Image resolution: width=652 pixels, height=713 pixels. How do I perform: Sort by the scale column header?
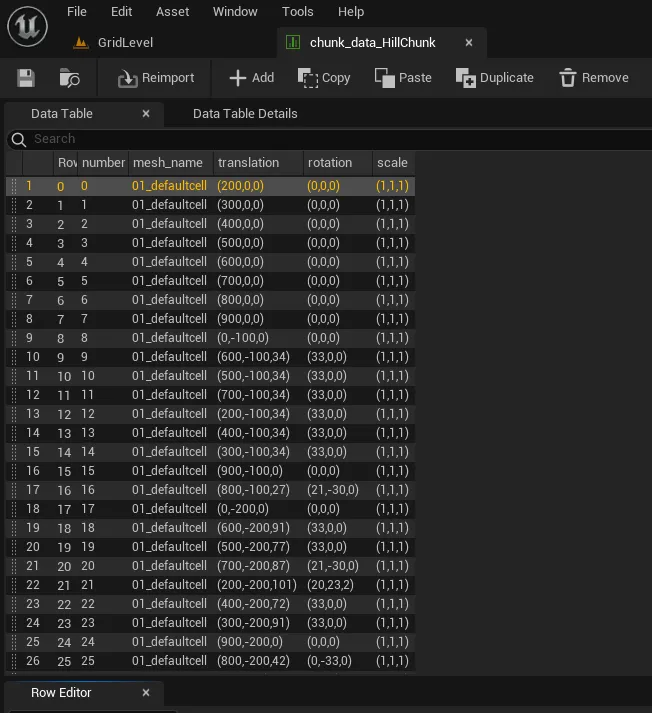[392, 163]
